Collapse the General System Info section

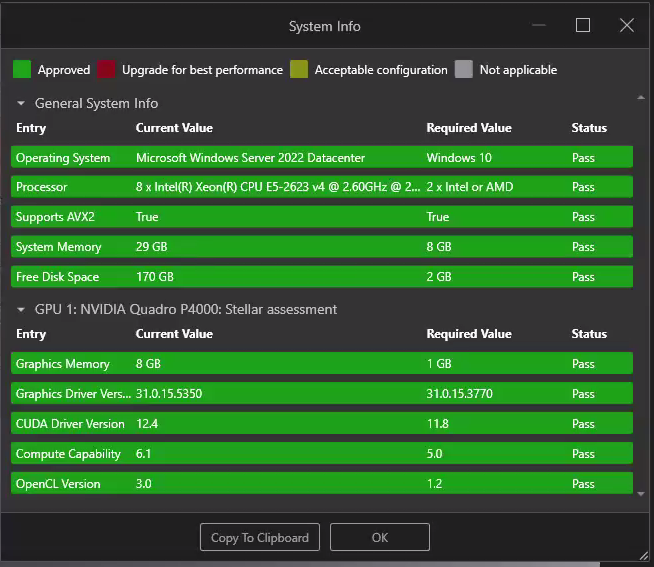click(21, 103)
